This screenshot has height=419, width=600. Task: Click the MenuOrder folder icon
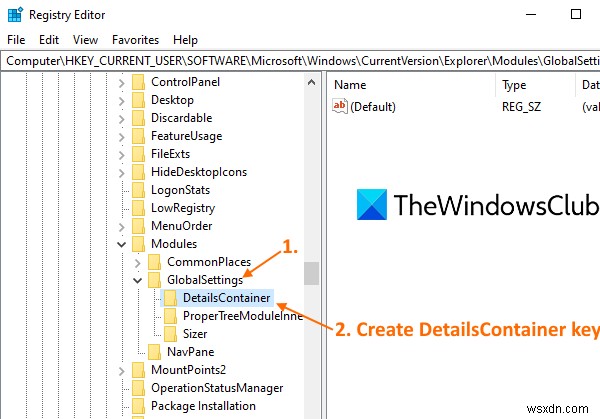(x=139, y=226)
